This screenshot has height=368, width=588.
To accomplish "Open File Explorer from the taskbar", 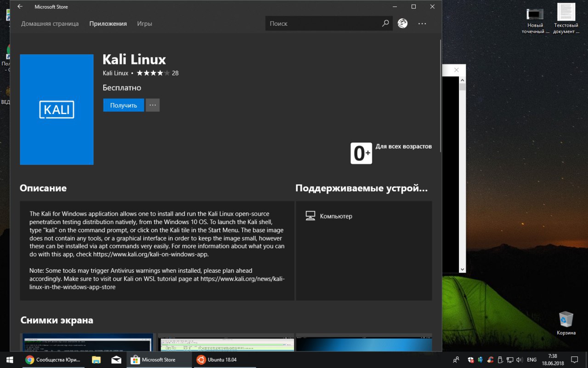I will coord(96,359).
